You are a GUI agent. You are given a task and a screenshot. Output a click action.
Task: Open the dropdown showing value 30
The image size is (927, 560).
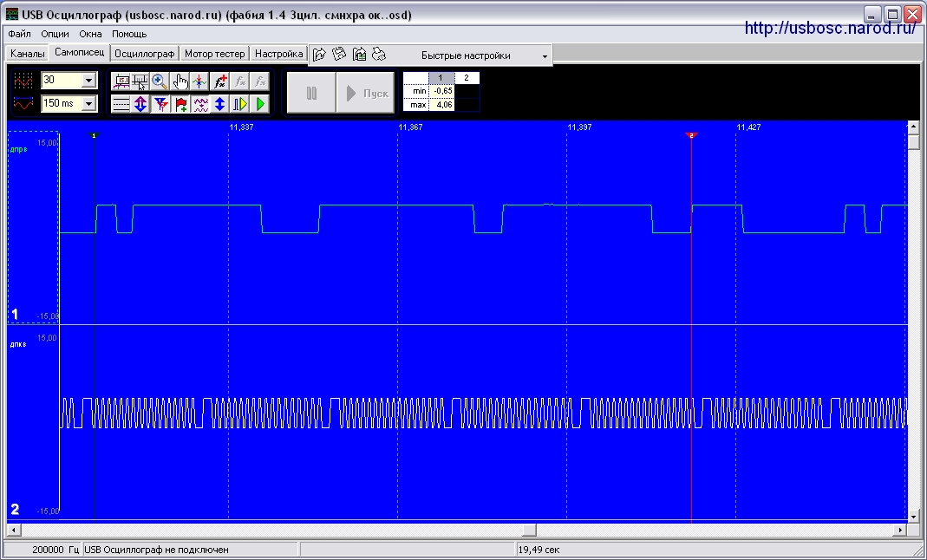point(88,81)
